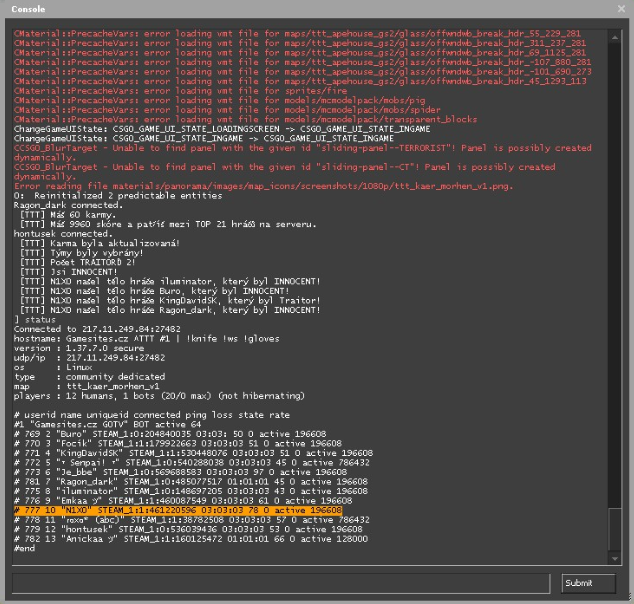The height and width of the screenshot is (604, 634).
Task: Focus the console command input field
Action: [280, 583]
